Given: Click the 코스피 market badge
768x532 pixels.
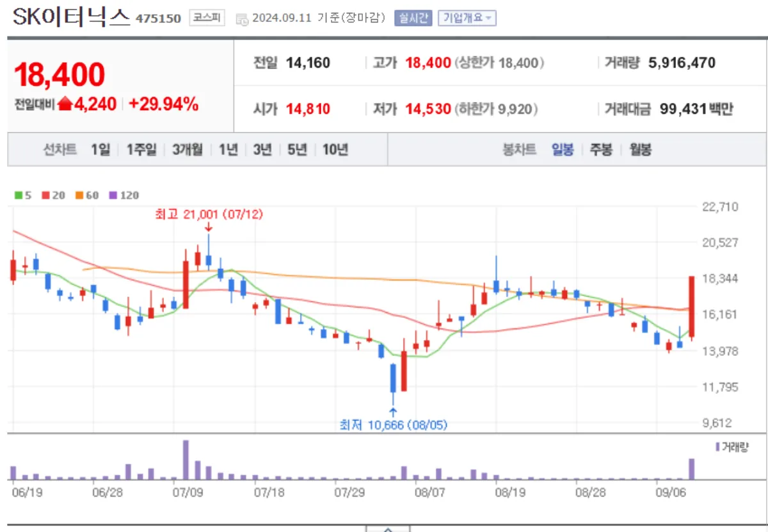Looking at the screenshot, I should coord(207,18).
